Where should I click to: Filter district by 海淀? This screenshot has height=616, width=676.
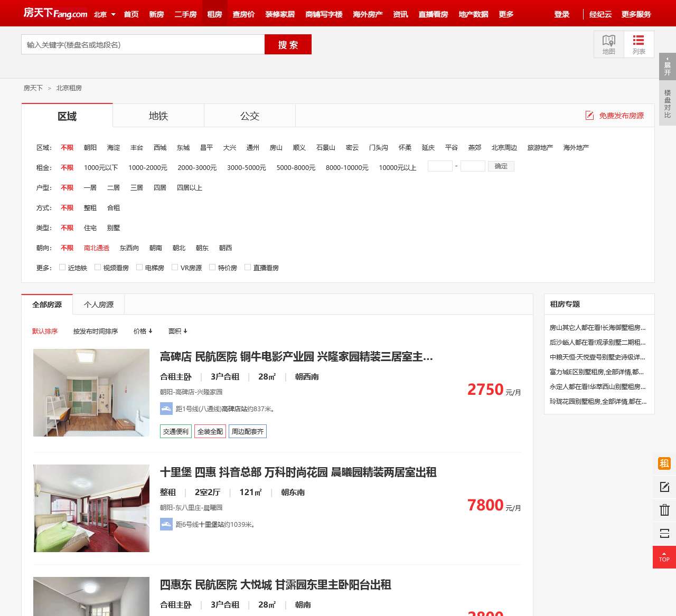point(114,147)
